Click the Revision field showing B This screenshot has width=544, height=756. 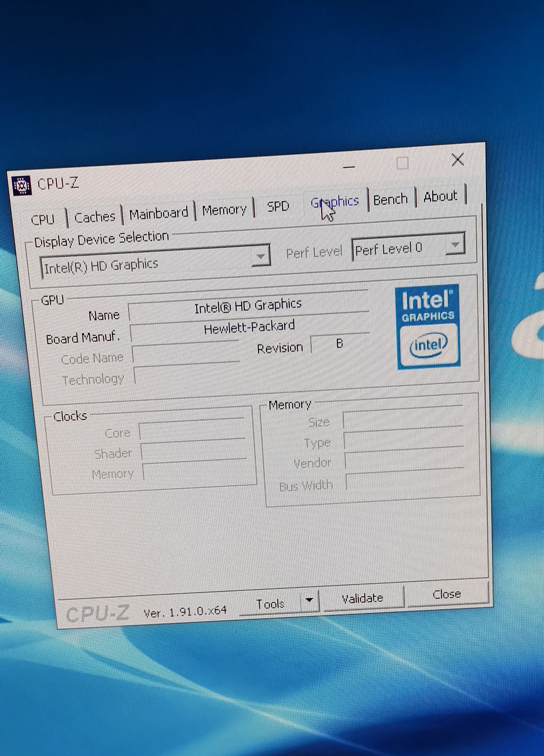point(339,343)
